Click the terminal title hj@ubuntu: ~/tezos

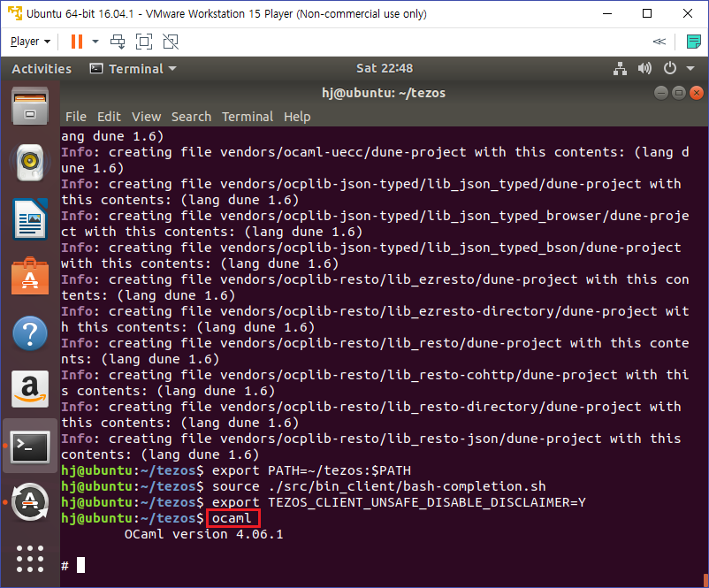[x=384, y=93]
